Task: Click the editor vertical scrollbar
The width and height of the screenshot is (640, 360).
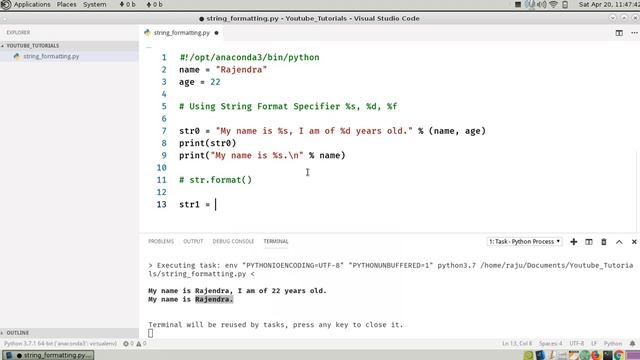Action: 637,192
